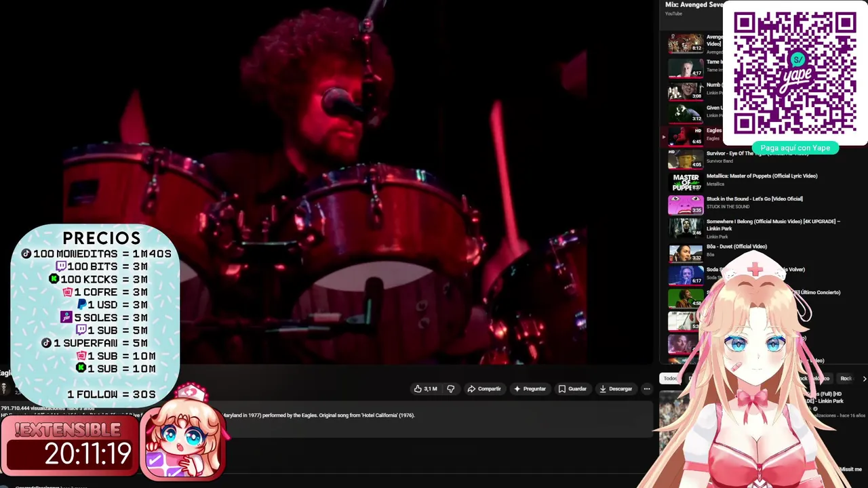Select the Todos filter chip

(670, 378)
